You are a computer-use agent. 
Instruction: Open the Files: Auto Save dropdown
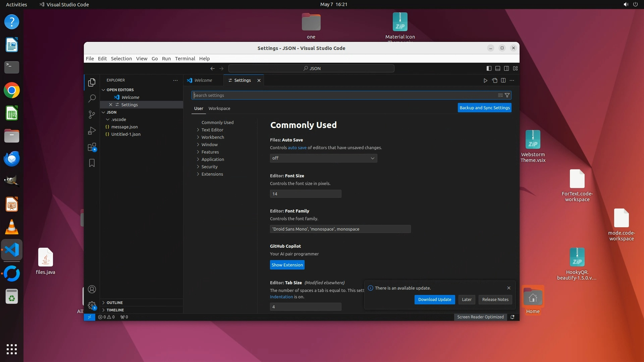[323, 158]
